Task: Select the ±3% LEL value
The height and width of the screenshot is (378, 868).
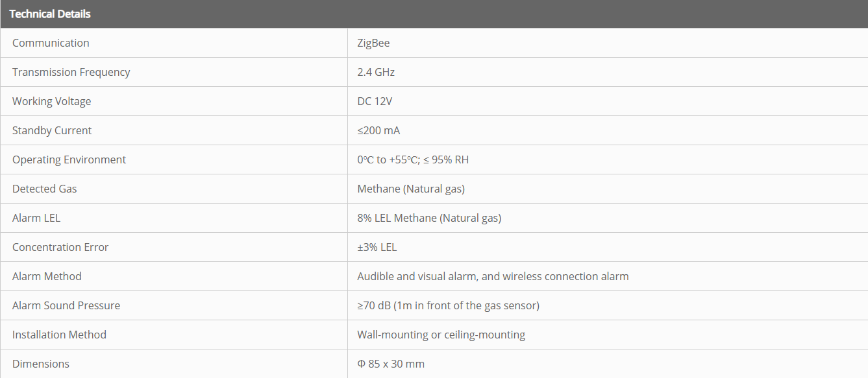Action: 377,247
